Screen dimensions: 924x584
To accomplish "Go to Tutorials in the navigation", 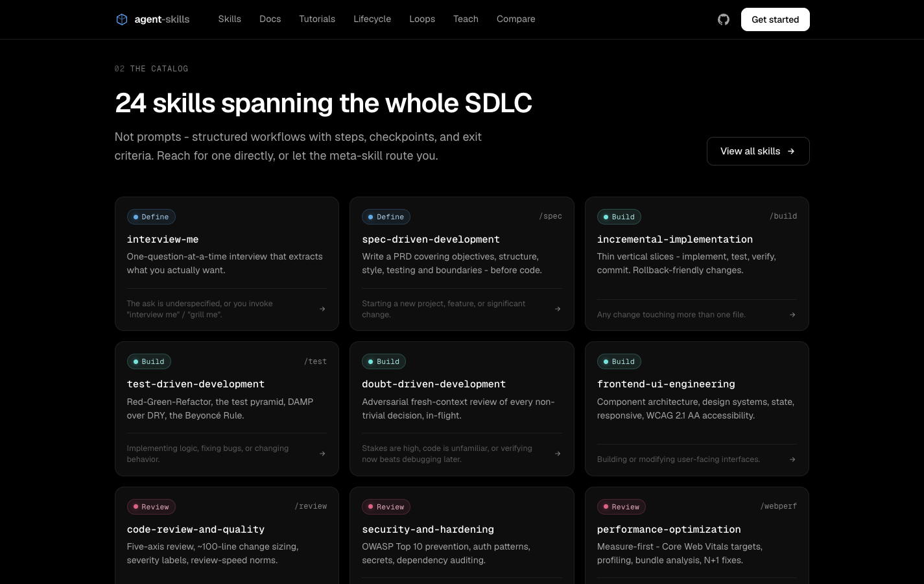I will click(317, 19).
